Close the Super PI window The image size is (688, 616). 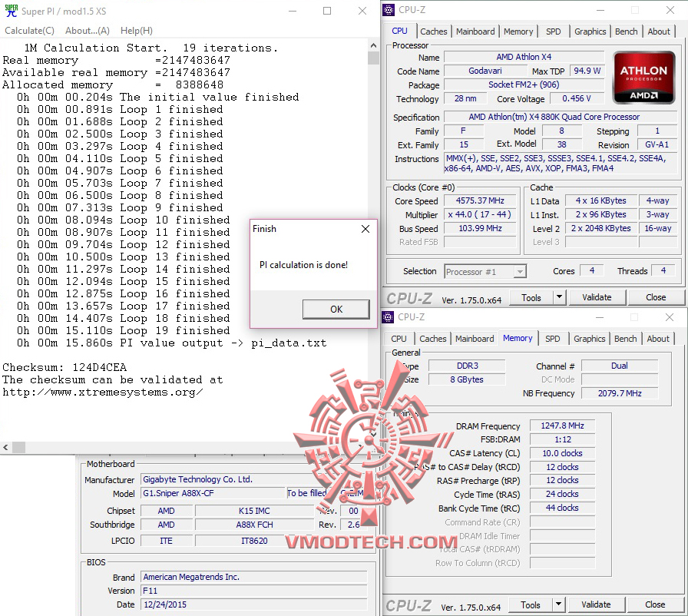(x=362, y=11)
